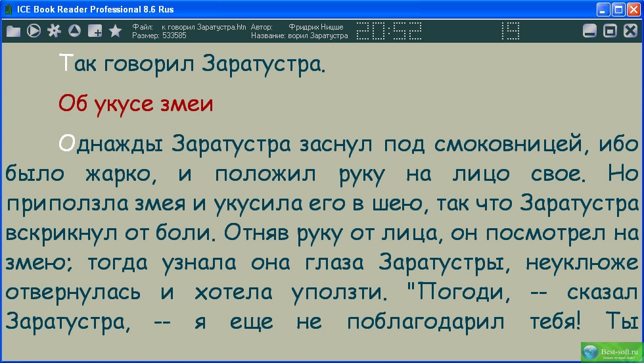Click the page counter showing 19
The height and width of the screenshot is (363, 644).
pos(511,31)
